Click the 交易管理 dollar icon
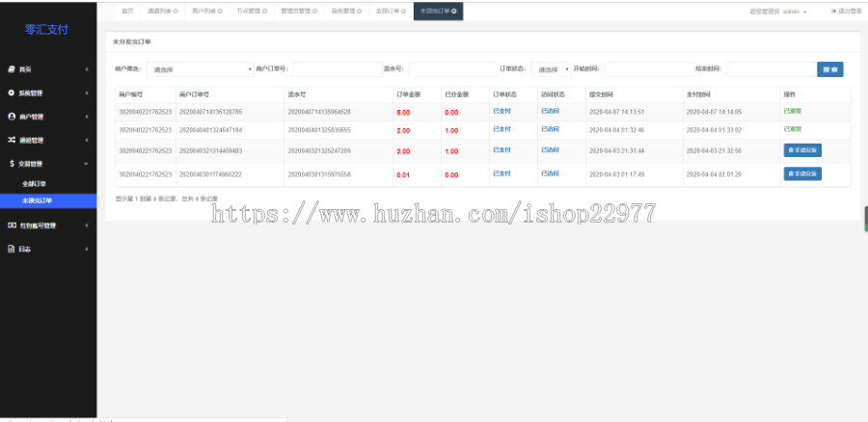868x422 pixels. (12, 164)
